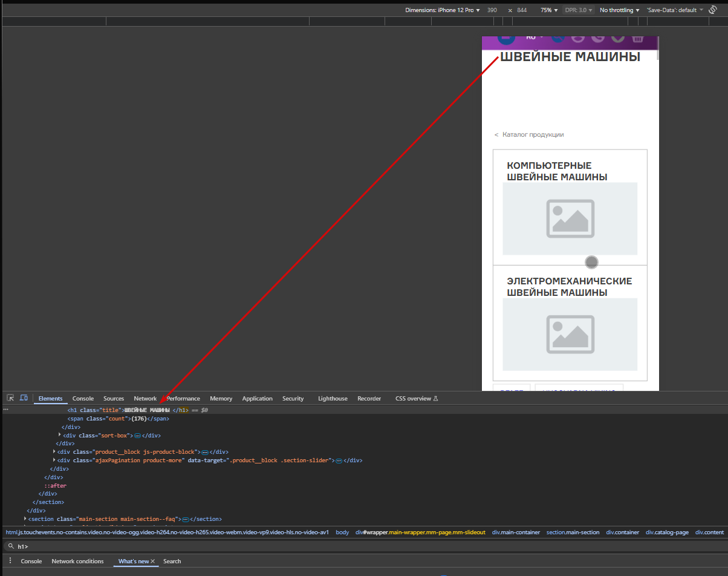Expand the sort-box div tree arrow
728x576 pixels.
[x=60, y=435]
